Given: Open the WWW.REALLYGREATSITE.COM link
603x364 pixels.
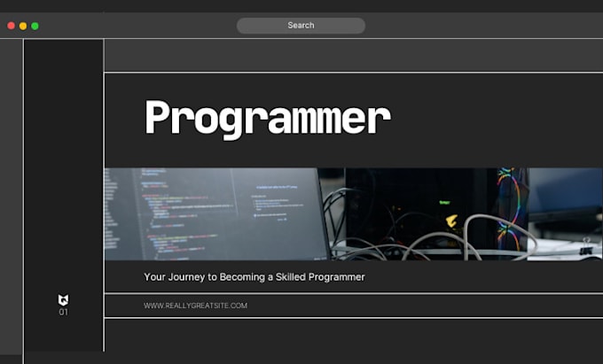Looking at the screenshot, I should click(195, 306).
